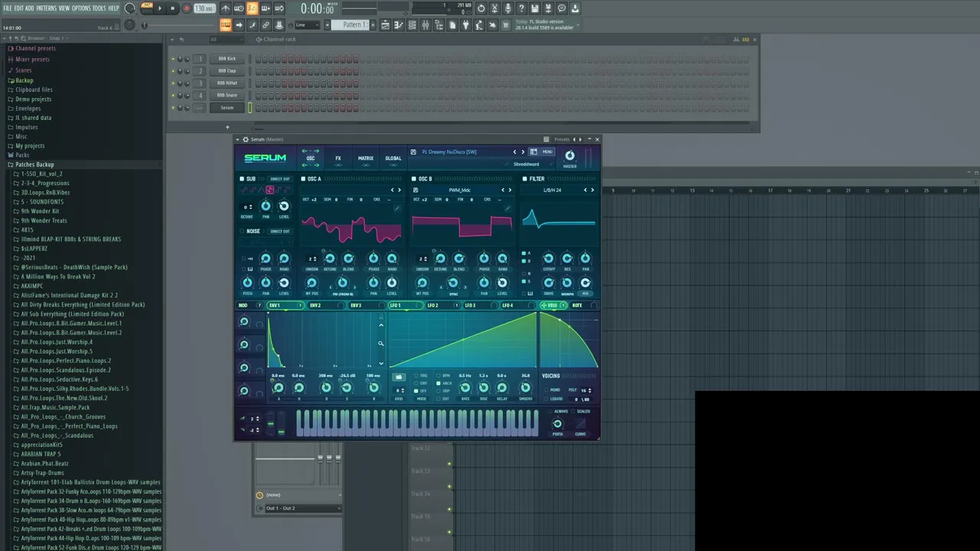Select the 808 Kick channel button
Screen dimensions: 980x551
coord(227,59)
